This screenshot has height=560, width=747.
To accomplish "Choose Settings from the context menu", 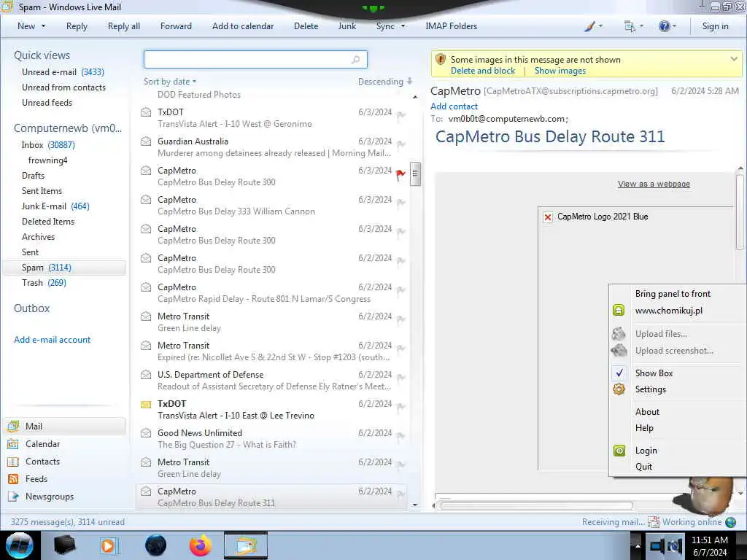I will click(650, 389).
